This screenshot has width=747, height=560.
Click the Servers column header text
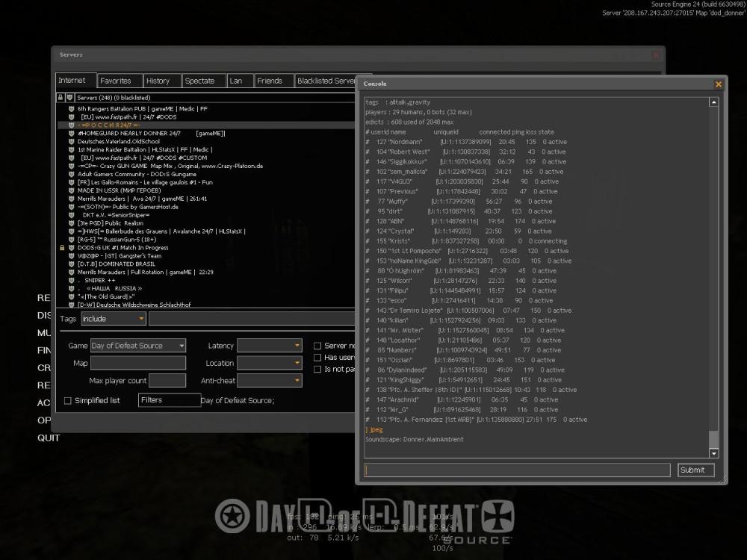[114, 98]
